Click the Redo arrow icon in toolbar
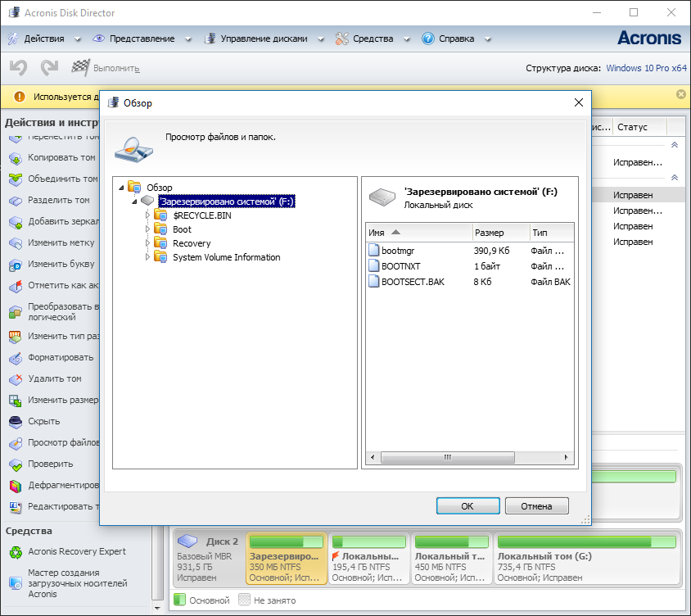 [x=49, y=68]
